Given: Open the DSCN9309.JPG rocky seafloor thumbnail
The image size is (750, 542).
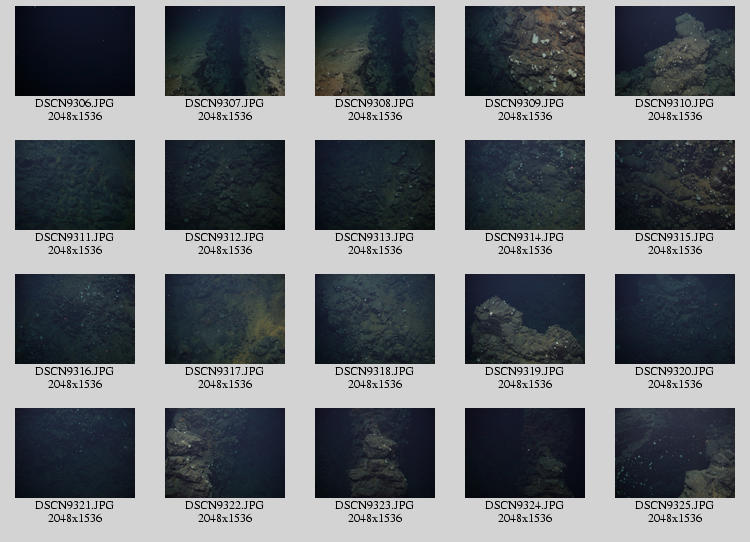Looking at the screenshot, I should (525, 51).
